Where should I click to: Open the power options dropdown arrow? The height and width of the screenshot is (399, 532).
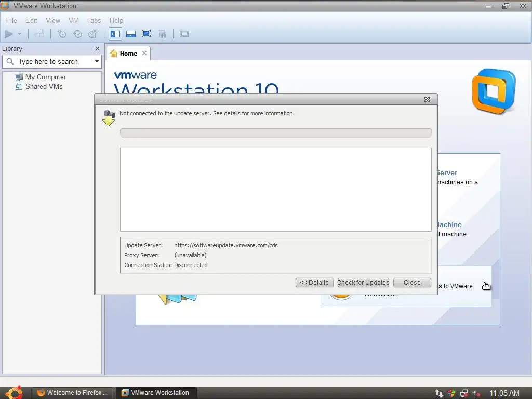point(19,34)
